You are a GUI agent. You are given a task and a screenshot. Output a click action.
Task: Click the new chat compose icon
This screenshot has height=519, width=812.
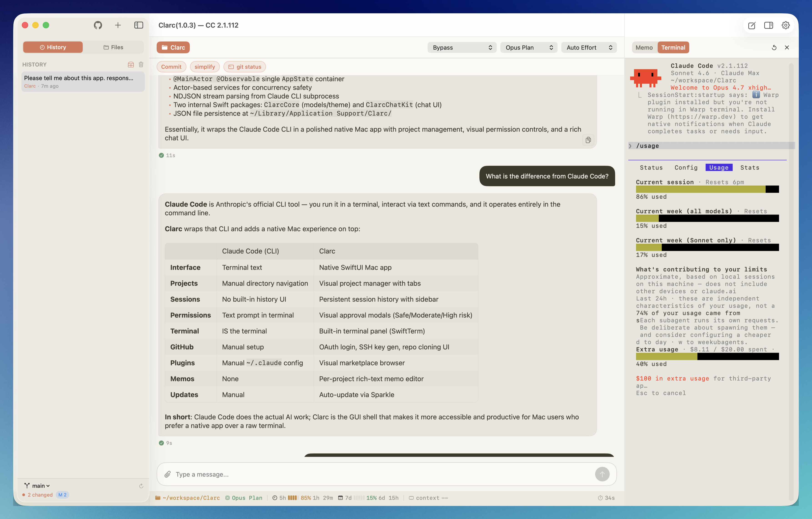click(x=752, y=26)
